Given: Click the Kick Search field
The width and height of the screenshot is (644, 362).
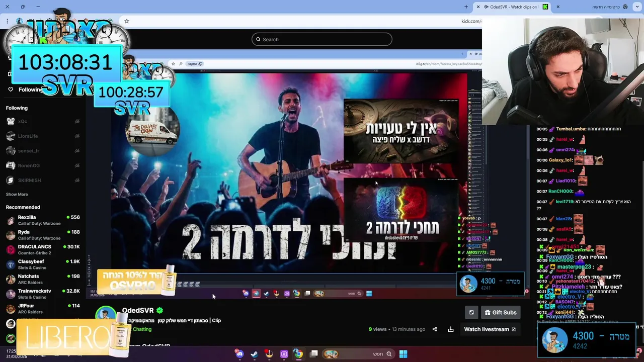Looking at the screenshot, I should click(322, 39).
